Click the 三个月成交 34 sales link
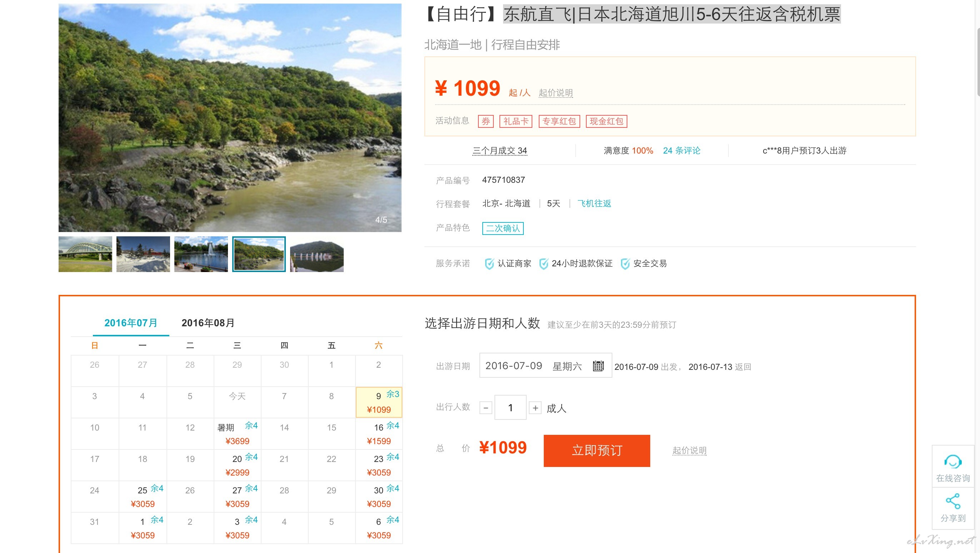The image size is (980, 553). (499, 151)
